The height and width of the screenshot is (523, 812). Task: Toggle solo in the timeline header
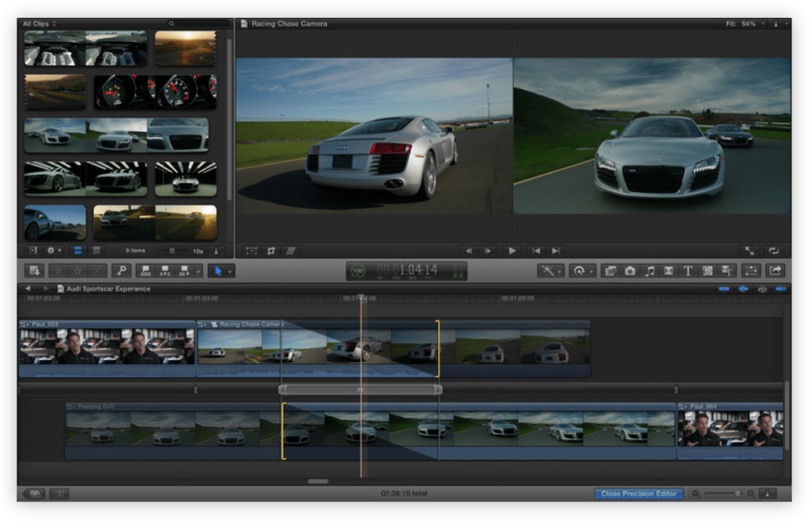761,289
